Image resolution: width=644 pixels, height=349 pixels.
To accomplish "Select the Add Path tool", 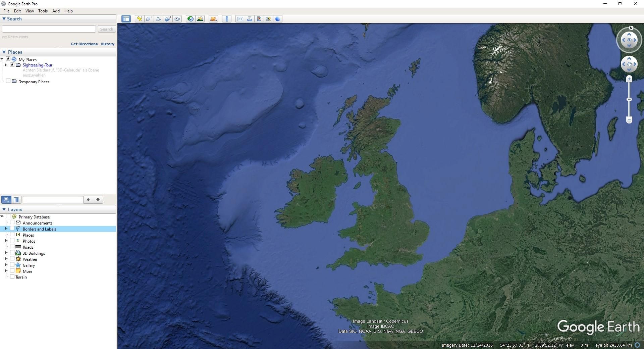I will pos(158,19).
